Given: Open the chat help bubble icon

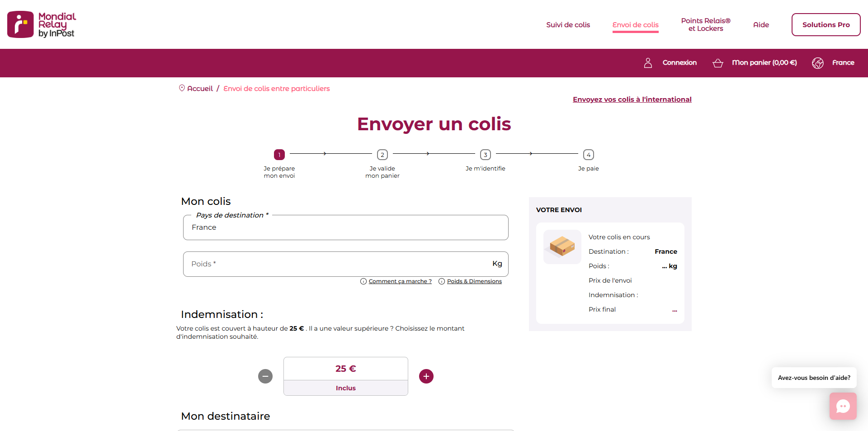Looking at the screenshot, I should click(x=843, y=406).
